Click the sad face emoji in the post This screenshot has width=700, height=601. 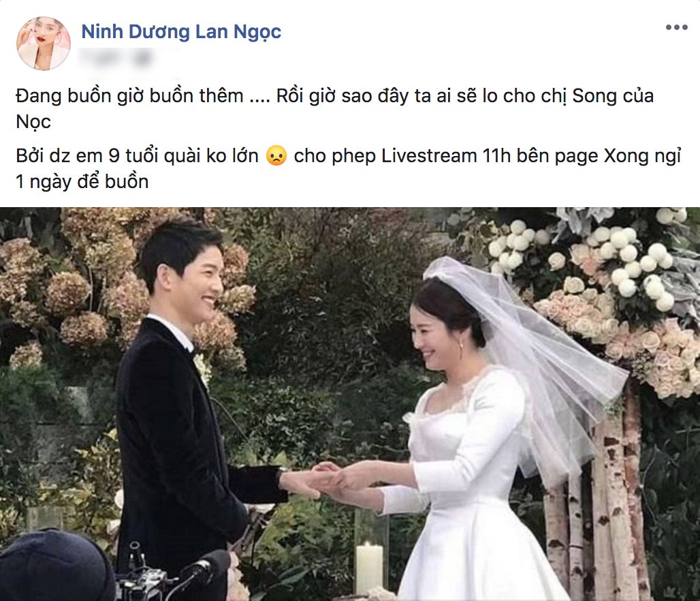click(276, 155)
